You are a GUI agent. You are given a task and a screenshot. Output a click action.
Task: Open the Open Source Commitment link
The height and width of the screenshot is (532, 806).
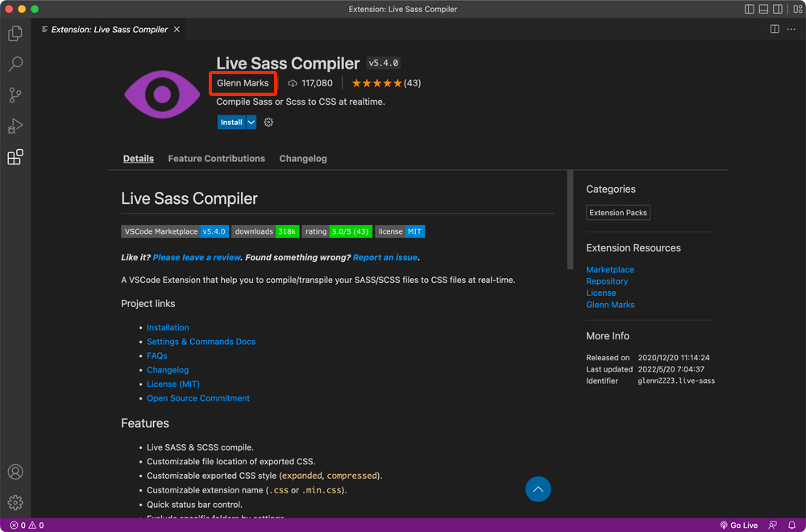pyautogui.click(x=198, y=398)
